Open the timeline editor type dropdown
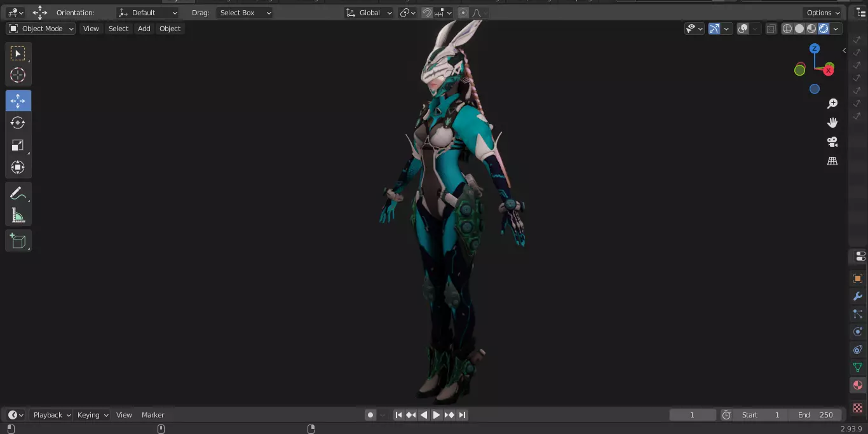 (16, 415)
